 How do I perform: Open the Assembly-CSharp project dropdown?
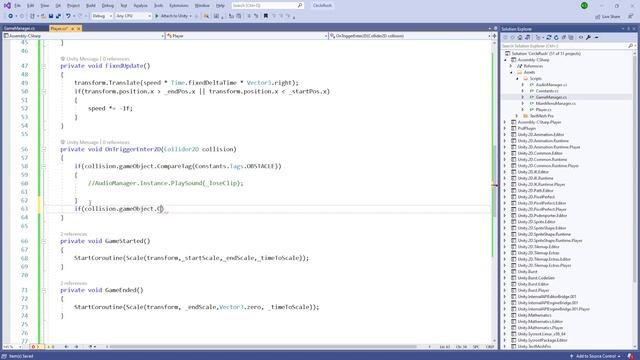[84, 36]
